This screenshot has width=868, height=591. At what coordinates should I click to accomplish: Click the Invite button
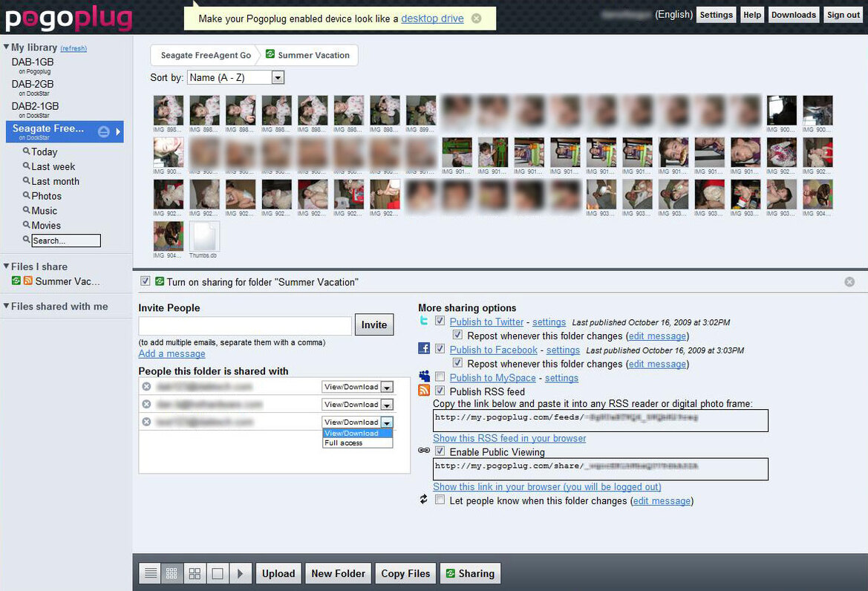pyautogui.click(x=374, y=325)
